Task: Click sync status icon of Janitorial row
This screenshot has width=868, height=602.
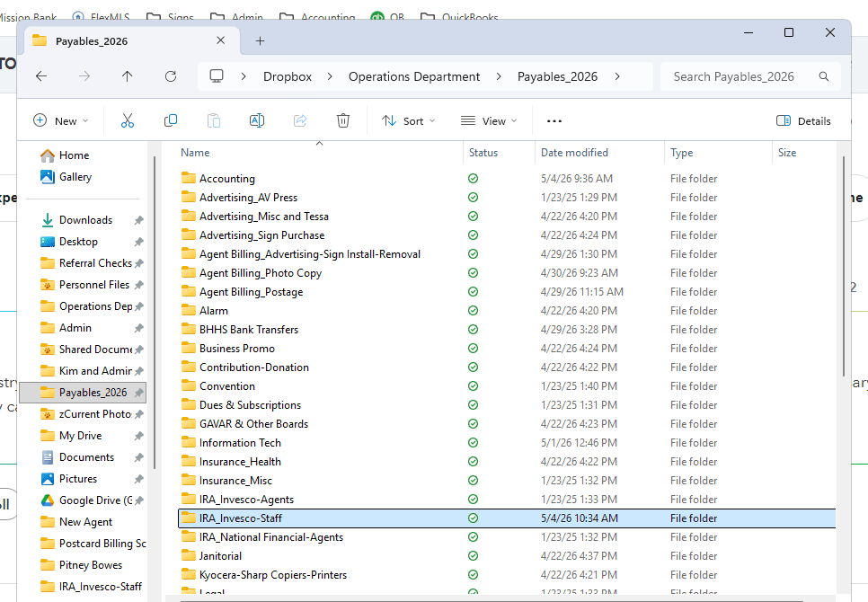Action: [473, 555]
